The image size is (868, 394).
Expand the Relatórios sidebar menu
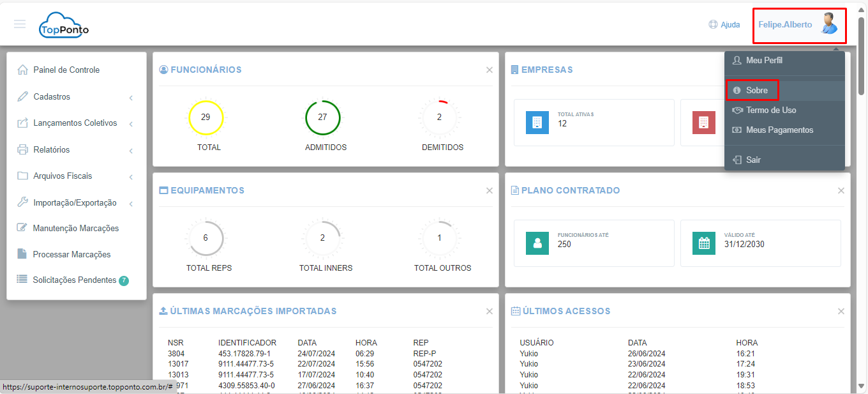pos(76,150)
